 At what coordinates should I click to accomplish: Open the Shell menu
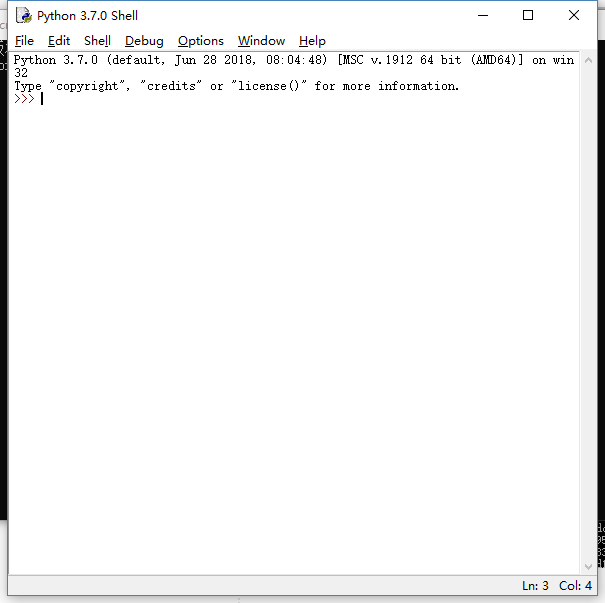(97, 41)
